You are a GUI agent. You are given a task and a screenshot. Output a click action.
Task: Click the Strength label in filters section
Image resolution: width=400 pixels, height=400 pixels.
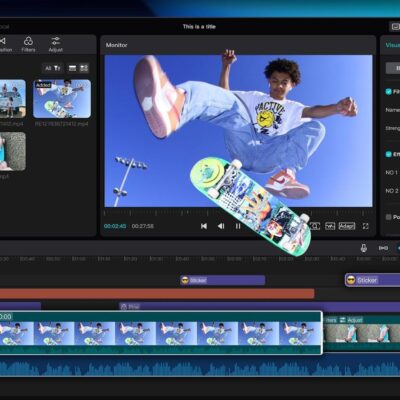(x=392, y=128)
